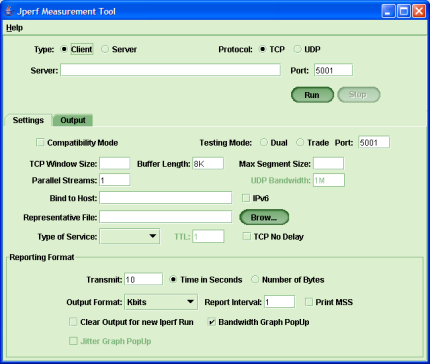Viewport: 430px width, 364px height.
Task: Switch to the Settings tab
Action: point(28,120)
